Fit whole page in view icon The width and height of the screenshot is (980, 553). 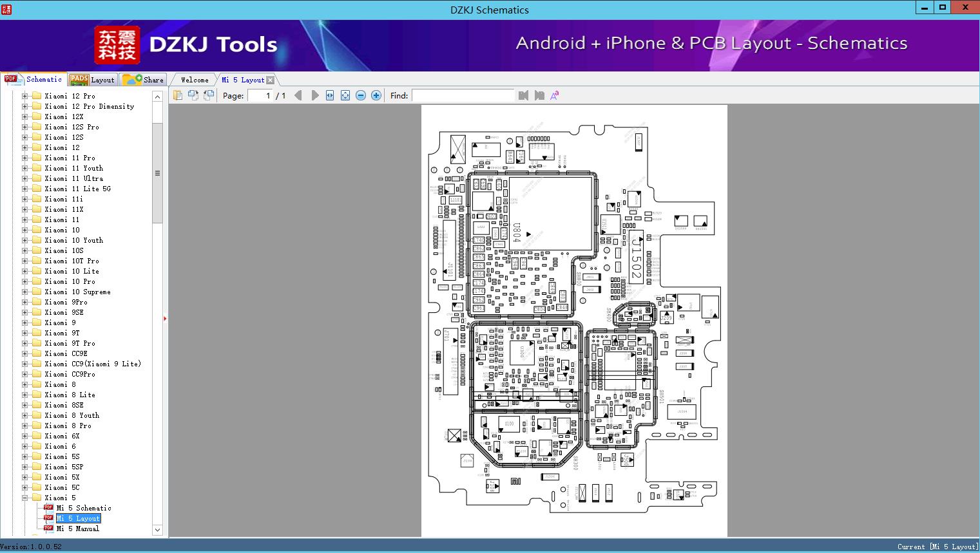(345, 95)
